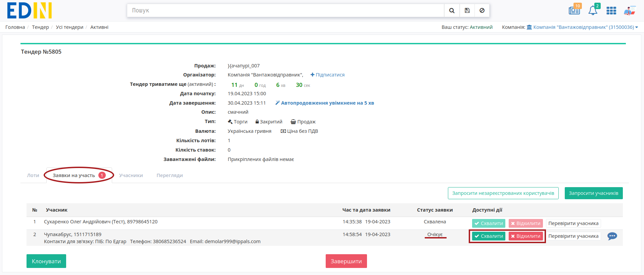Click the Активні breadcrumb
The image size is (644, 275).
coord(99,27)
